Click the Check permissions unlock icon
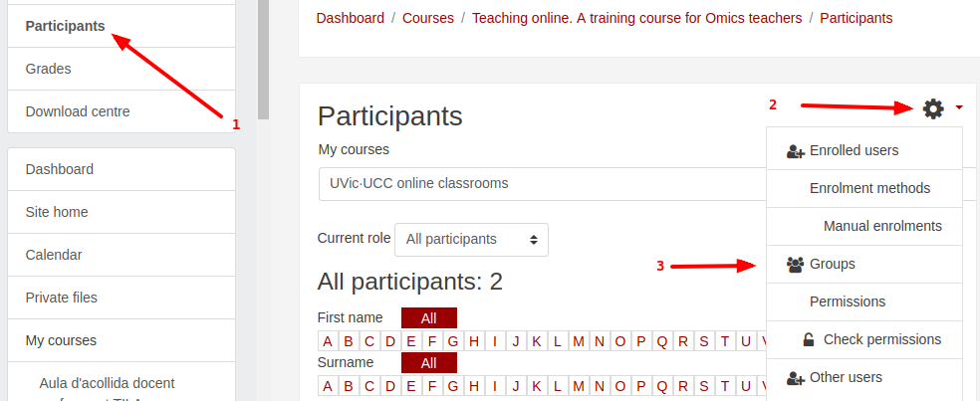The height and width of the screenshot is (401, 980). click(809, 340)
